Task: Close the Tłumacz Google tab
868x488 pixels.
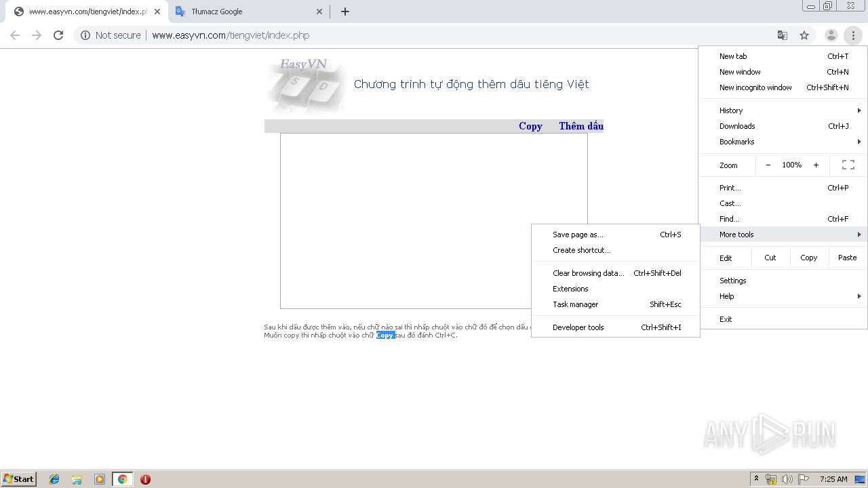Action: point(320,12)
